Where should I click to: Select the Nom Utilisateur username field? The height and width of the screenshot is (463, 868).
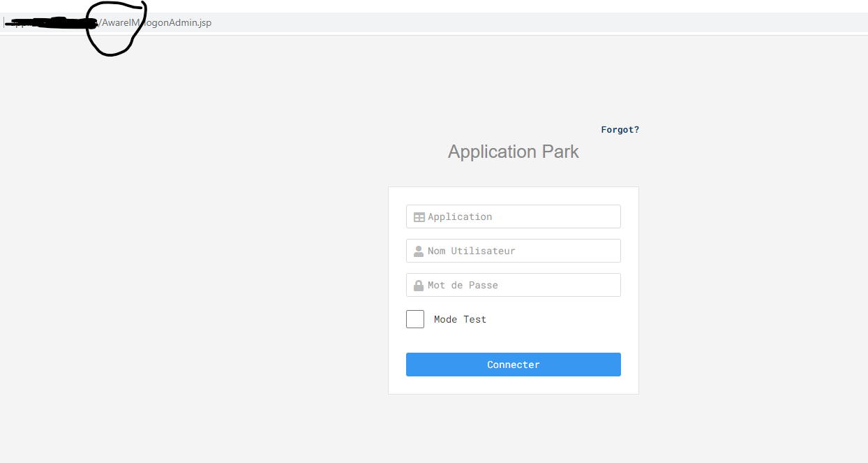click(x=513, y=251)
